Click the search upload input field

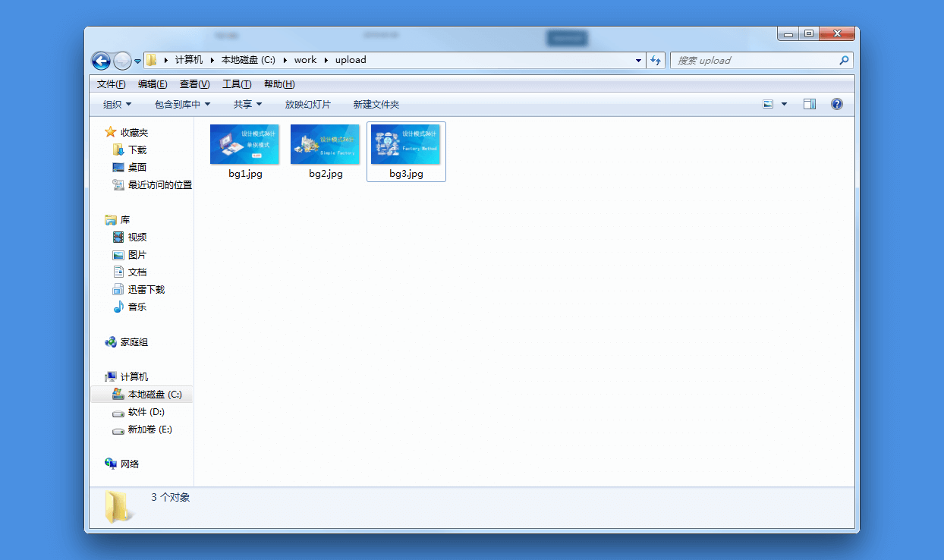(756, 60)
